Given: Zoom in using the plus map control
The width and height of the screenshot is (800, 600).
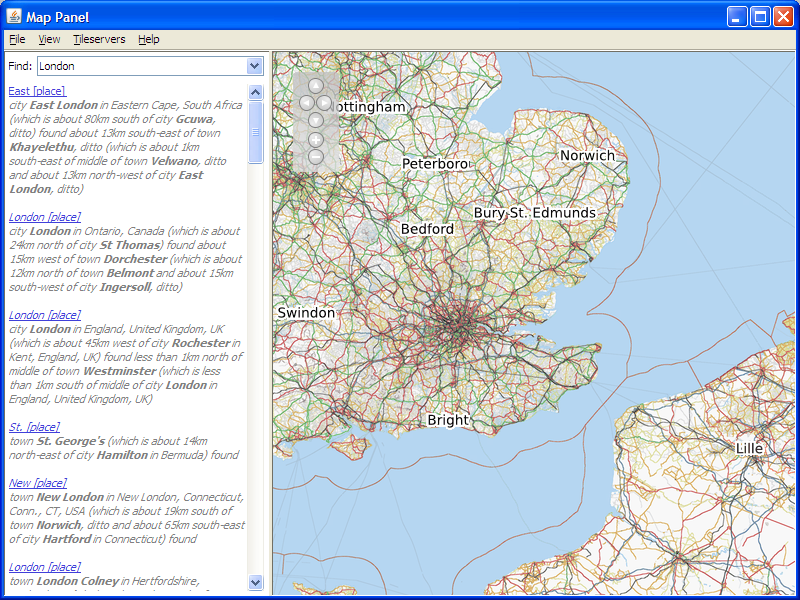Looking at the screenshot, I should 316,139.
